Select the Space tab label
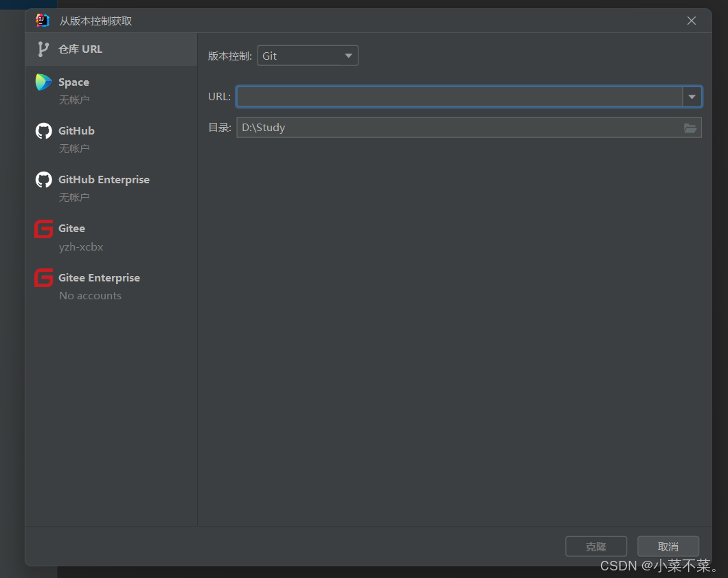 [x=73, y=82]
